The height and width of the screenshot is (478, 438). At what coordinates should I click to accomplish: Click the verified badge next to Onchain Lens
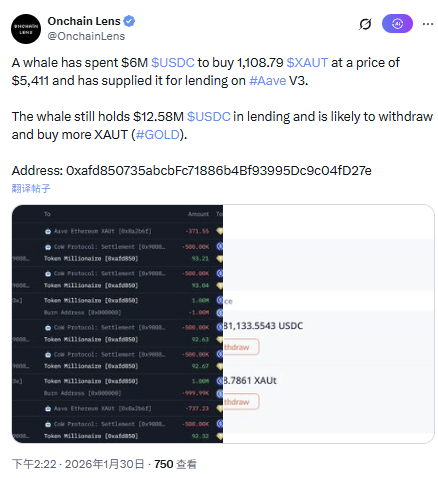129,21
